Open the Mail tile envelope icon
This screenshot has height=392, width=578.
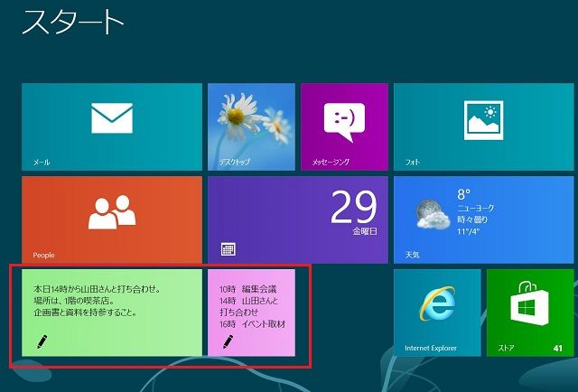click(x=112, y=118)
